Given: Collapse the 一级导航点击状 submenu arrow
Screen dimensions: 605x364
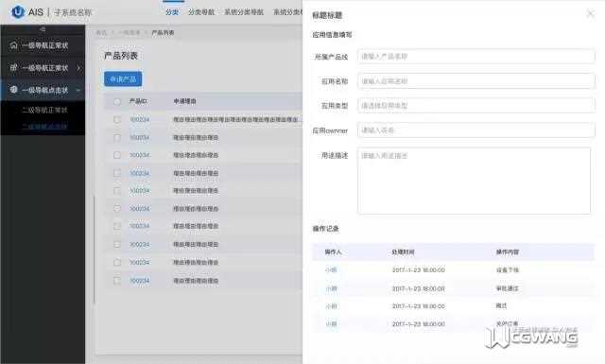Looking at the screenshot, I should coord(78,90).
